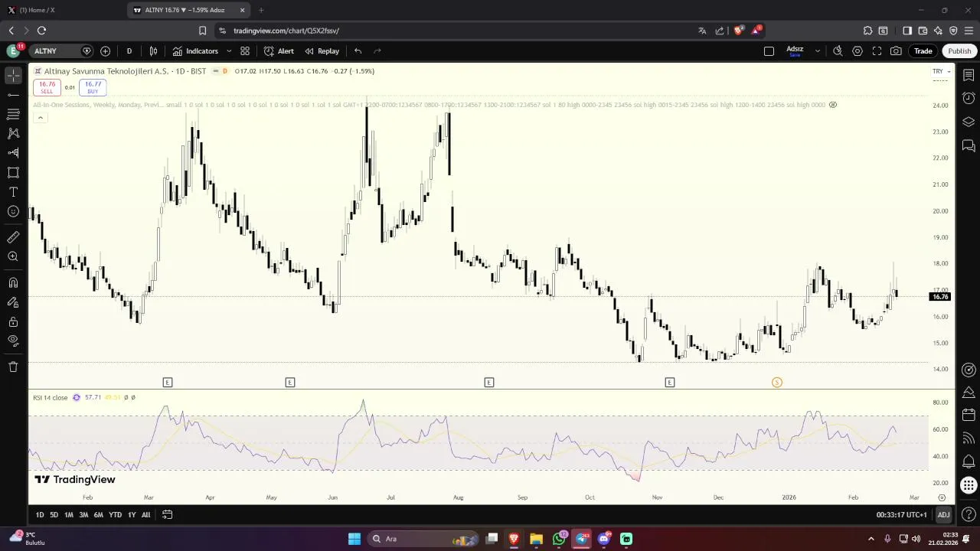Open indicator templates grid icon

(x=245, y=51)
